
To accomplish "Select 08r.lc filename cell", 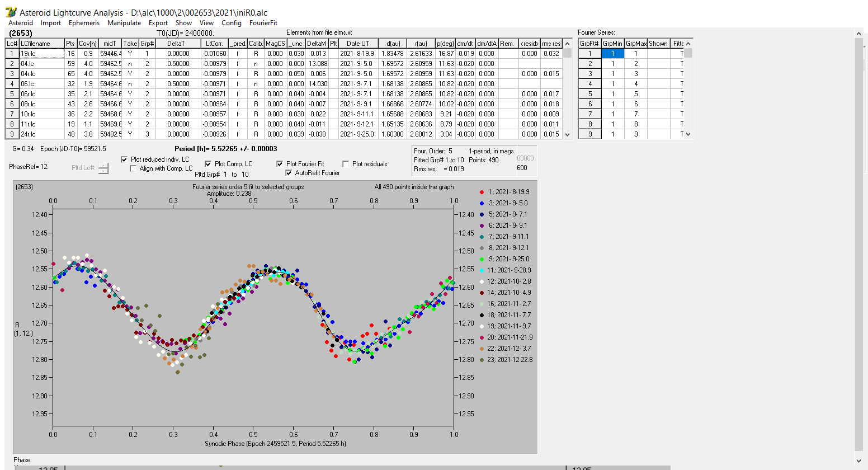I will (41, 104).
